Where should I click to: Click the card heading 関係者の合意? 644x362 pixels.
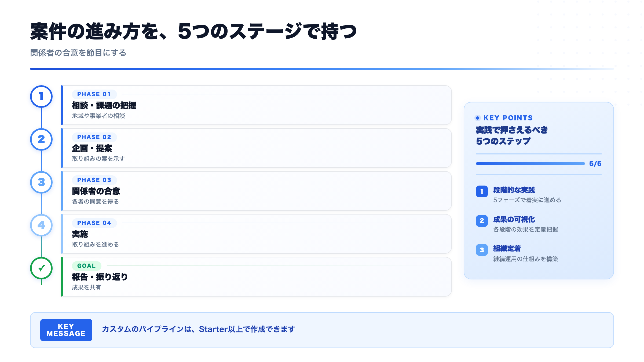pyautogui.click(x=96, y=191)
